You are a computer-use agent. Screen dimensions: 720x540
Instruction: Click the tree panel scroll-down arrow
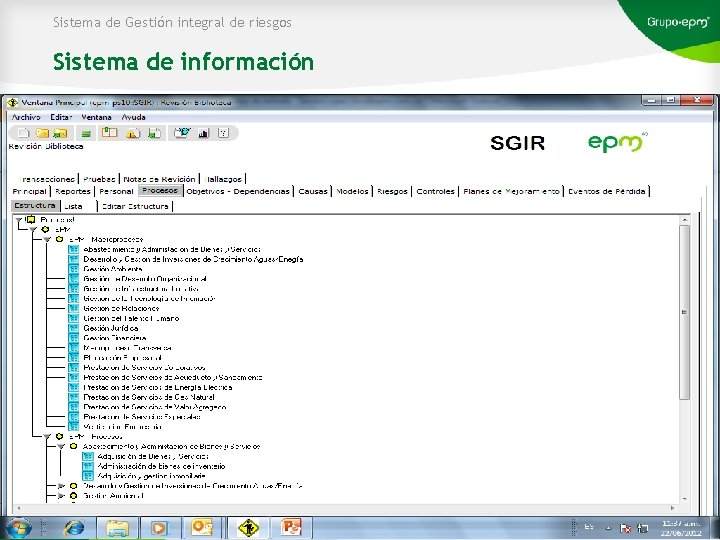click(684, 498)
